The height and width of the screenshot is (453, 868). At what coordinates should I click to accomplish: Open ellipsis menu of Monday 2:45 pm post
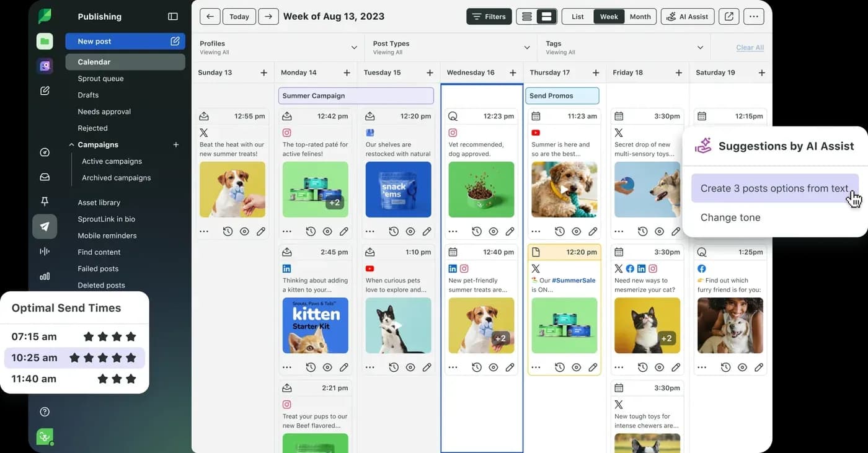click(x=287, y=367)
